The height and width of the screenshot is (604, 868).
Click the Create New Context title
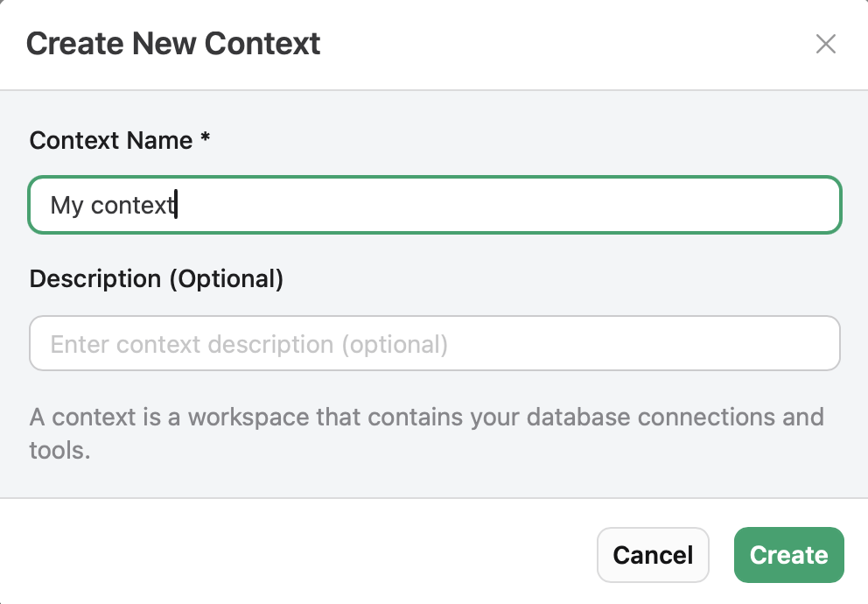coord(173,43)
